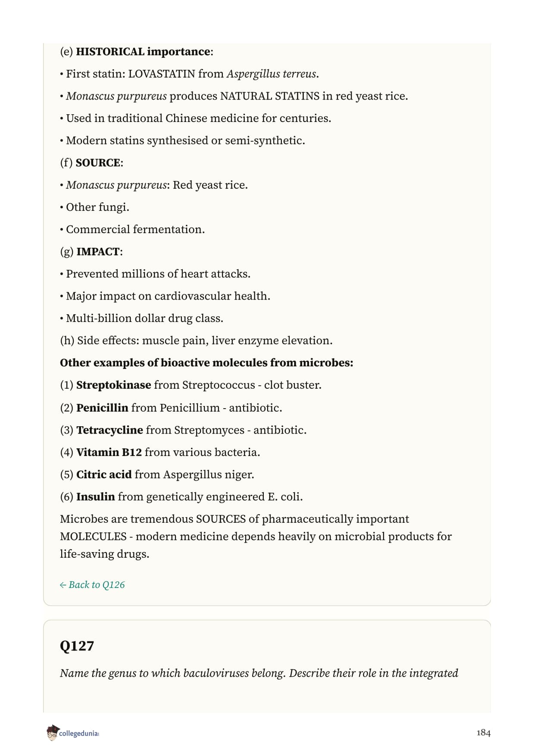Click the Commercial fermentation bullet
The height and width of the screenshot is (756, 534).
(132, 229)
